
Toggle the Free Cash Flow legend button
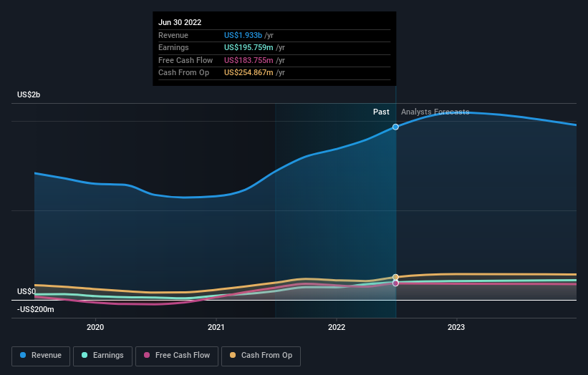tap(177, 356)
